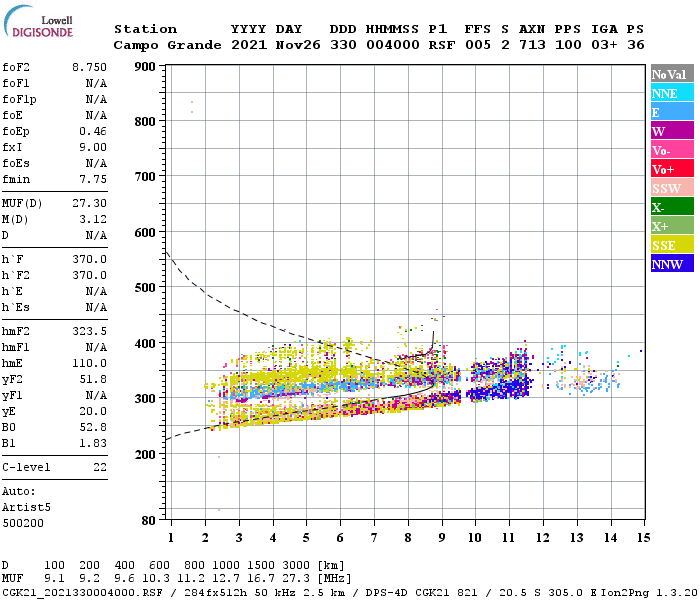Click the M(D) value 3.12
700x600 pixels.
pos(93,220)
